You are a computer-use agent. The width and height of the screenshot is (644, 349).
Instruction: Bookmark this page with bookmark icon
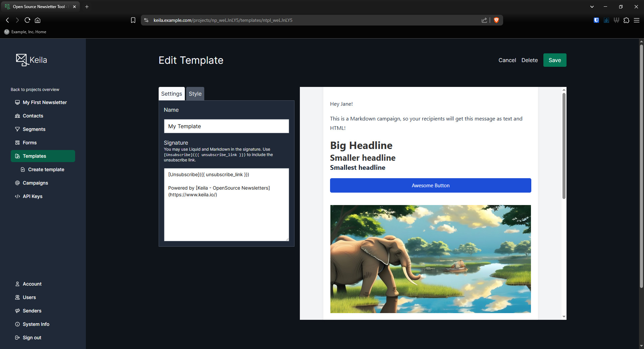point(133,20)
